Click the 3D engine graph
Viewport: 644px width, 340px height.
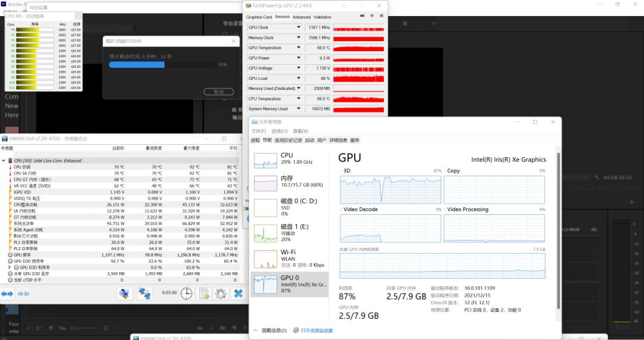pyautogui.click(x=390, y=189)
